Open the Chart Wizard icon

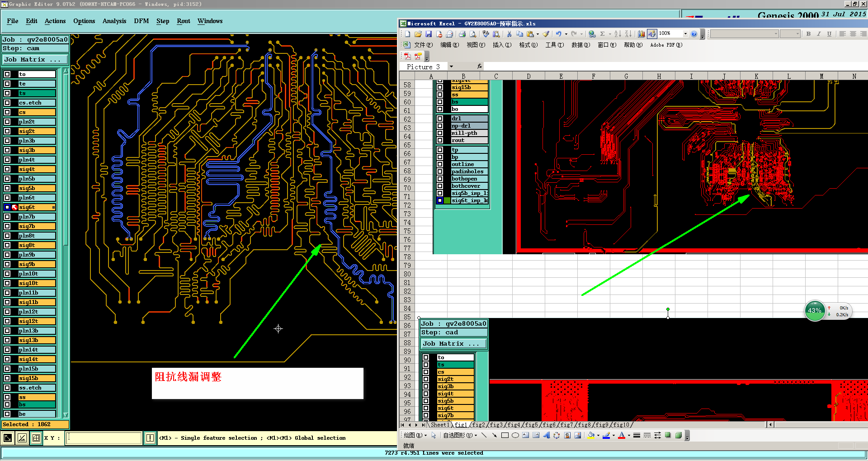(x=641, y=34)
